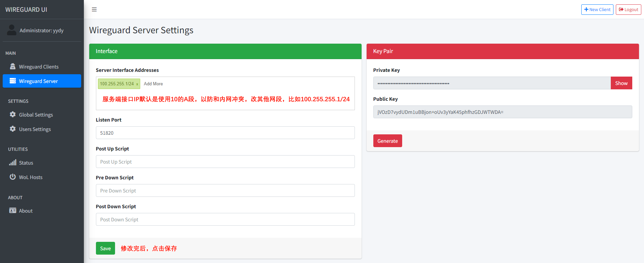The height and width of the screenshot is (263, 644).
Task: Click Add More address input
Action: 153,84
